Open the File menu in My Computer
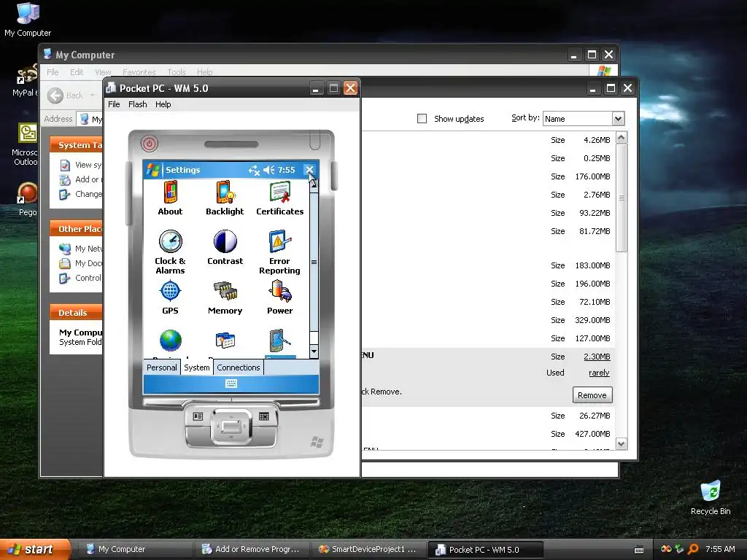 (53, 72)
